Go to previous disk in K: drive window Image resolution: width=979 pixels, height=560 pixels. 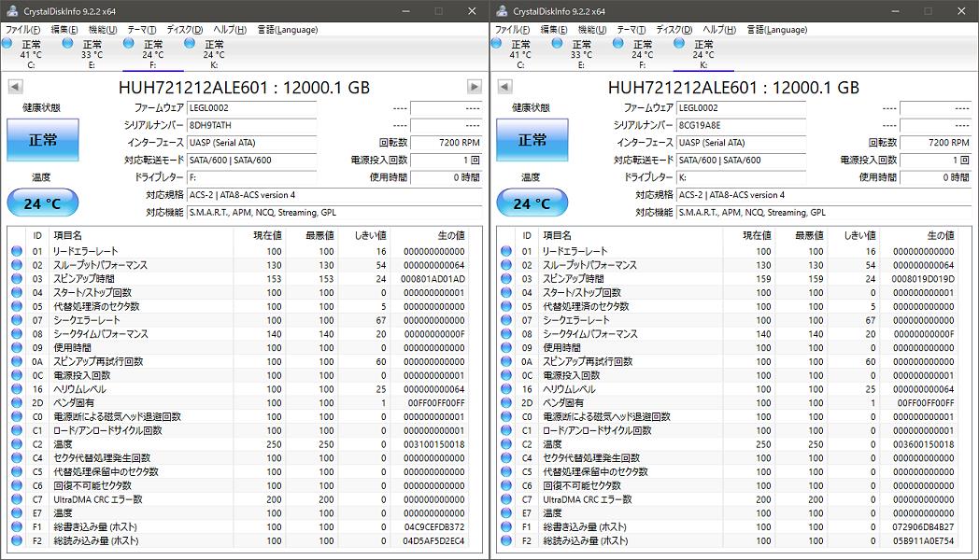coord(505,87)
